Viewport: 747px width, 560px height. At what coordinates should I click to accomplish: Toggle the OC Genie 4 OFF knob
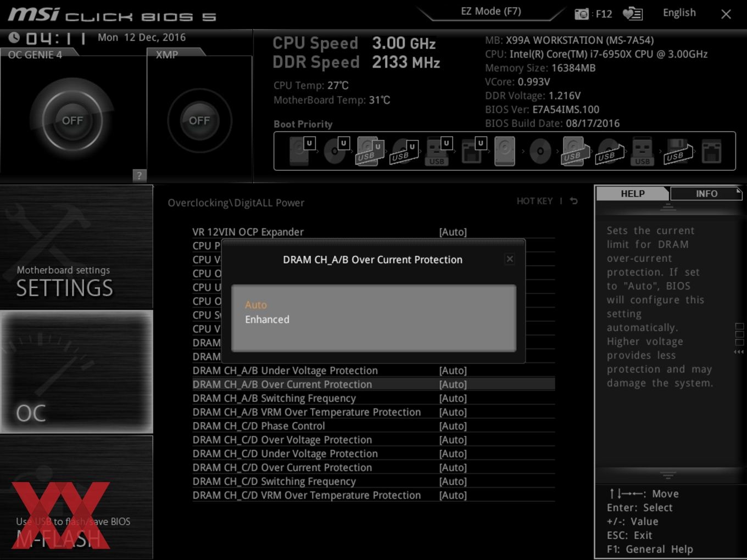pos(73,120)
